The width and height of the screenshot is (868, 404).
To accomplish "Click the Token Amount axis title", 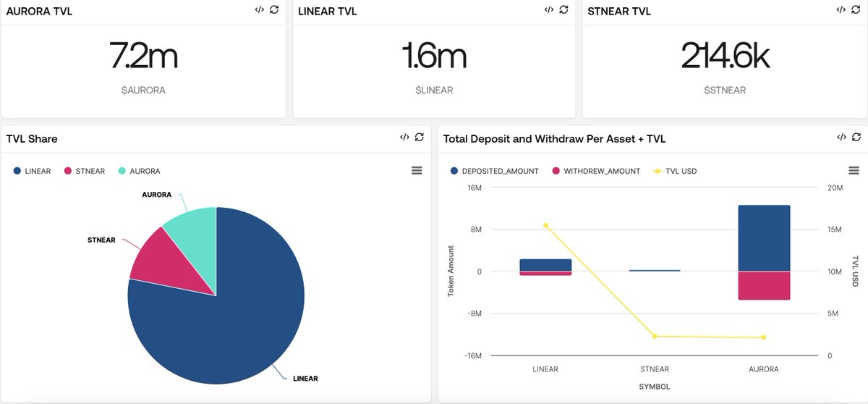I will pos(451,272).
